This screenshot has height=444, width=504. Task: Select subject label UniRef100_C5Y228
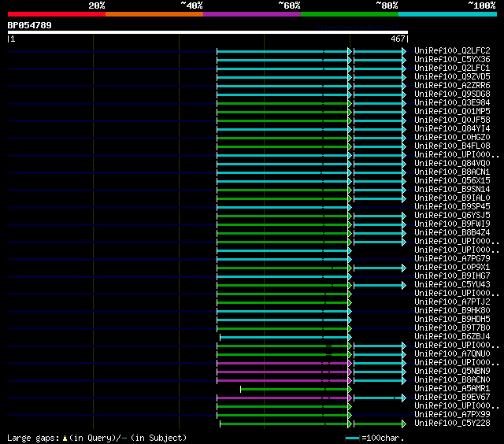(452, 424)
